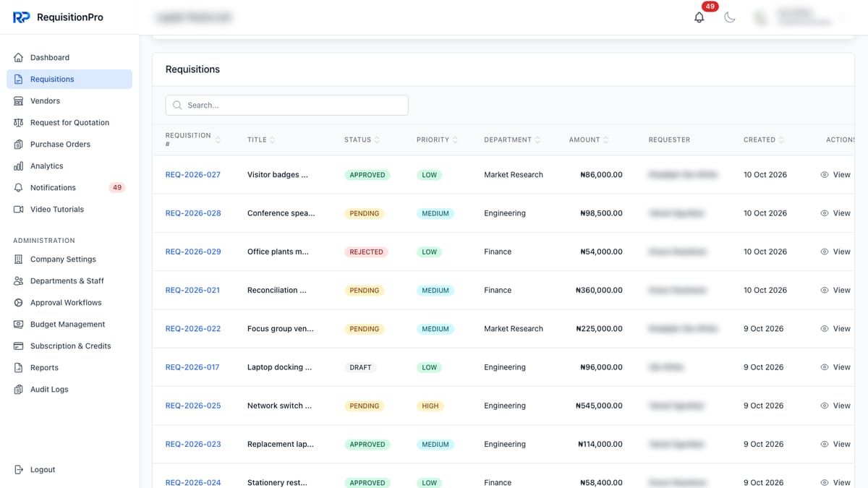Navigate to Purchase Orders

pos(69,145)
